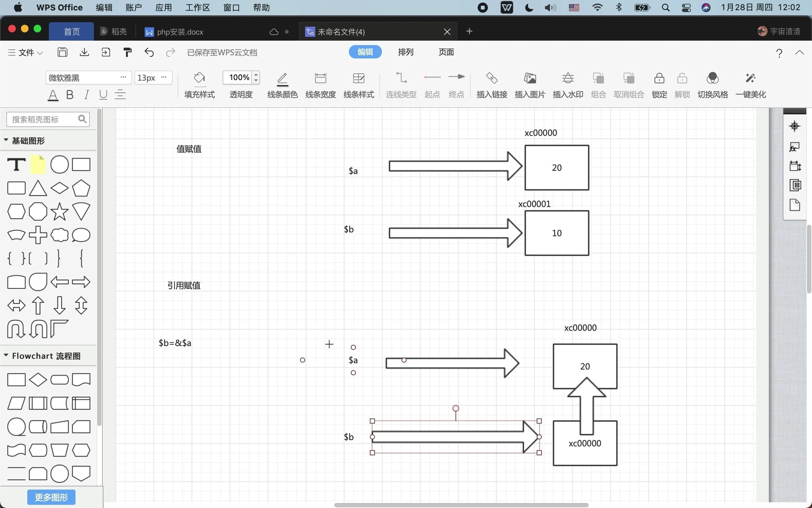Click the horizontal scrollbar at bottom
This screenshot has width=812, height=508.
pos(462,505)
